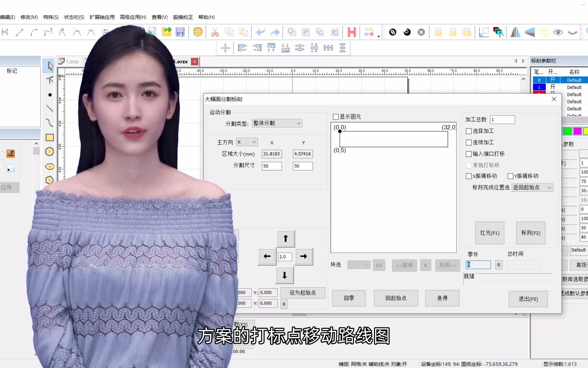The width and height of the screenshot is (588, 368).
Task: Select the Rectangle drawing tool
Action: click(50, 137)
